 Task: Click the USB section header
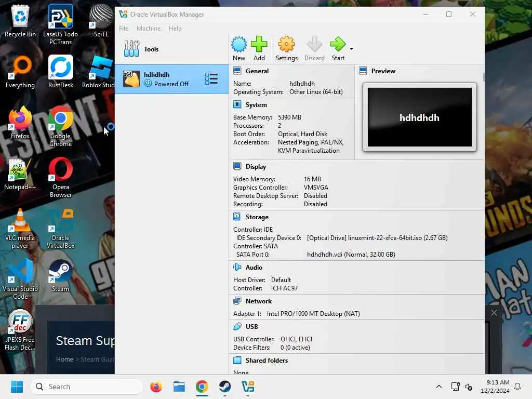point(252,326)
